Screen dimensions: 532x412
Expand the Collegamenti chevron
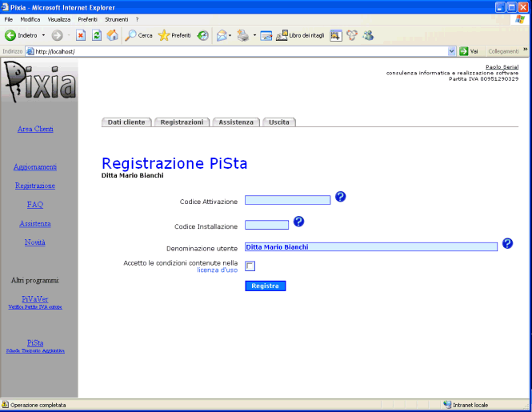pos(526,50)
